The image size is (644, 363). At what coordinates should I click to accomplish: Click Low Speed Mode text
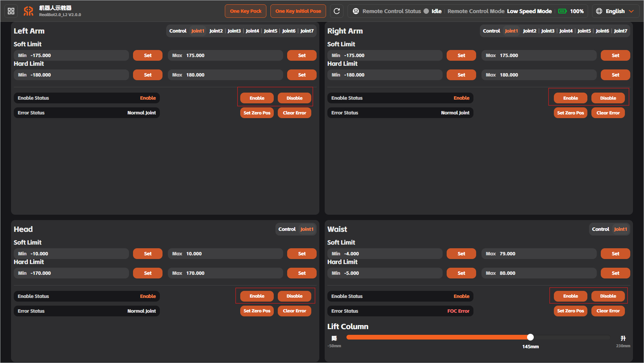[529, 11]
